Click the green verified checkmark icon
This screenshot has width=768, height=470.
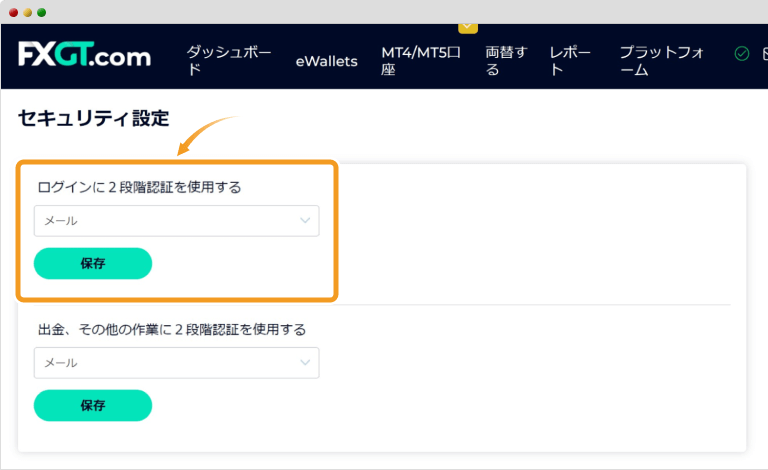pos(742,53)
